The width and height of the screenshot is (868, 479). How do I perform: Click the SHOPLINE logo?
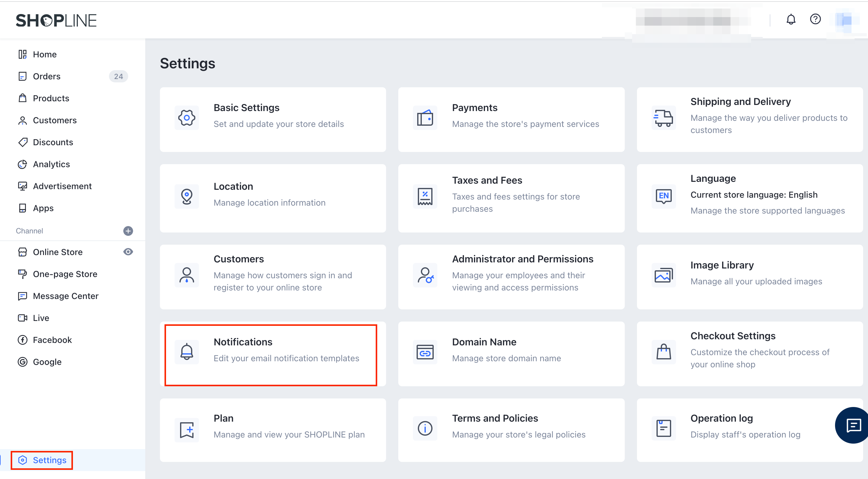coord(56,20)
